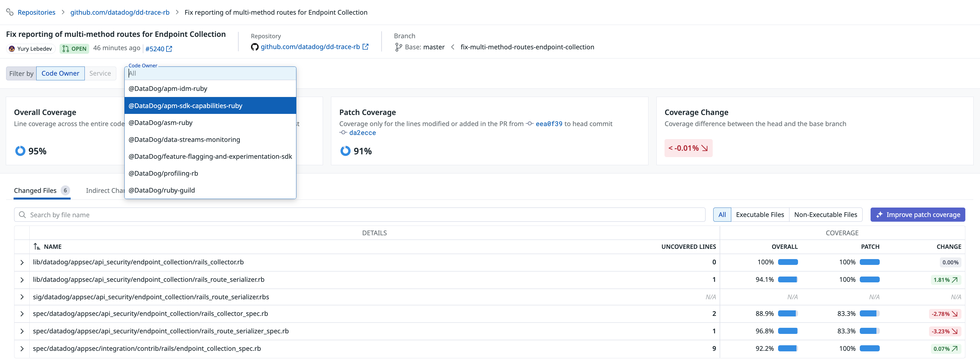Click GitHub logo icon next to repository
Screen dimensions: 980x363
pos(255,47)
